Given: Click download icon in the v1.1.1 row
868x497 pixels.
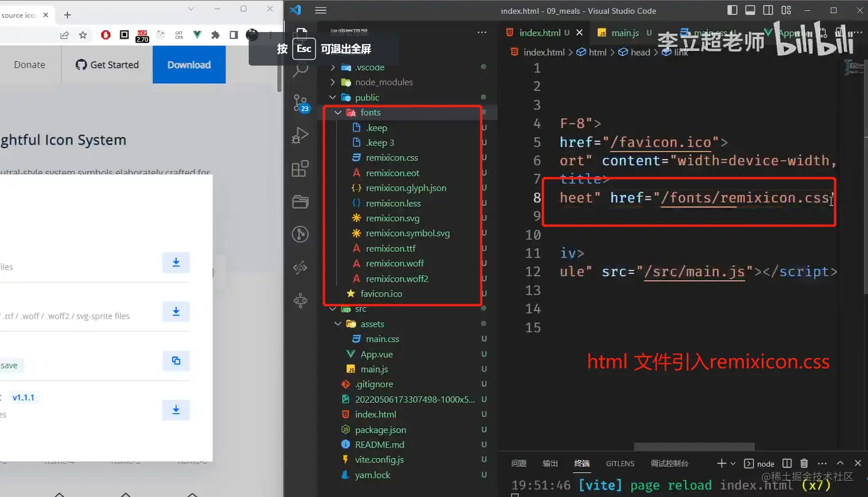Looking at the screenshot, I should (x=176, y=410).
